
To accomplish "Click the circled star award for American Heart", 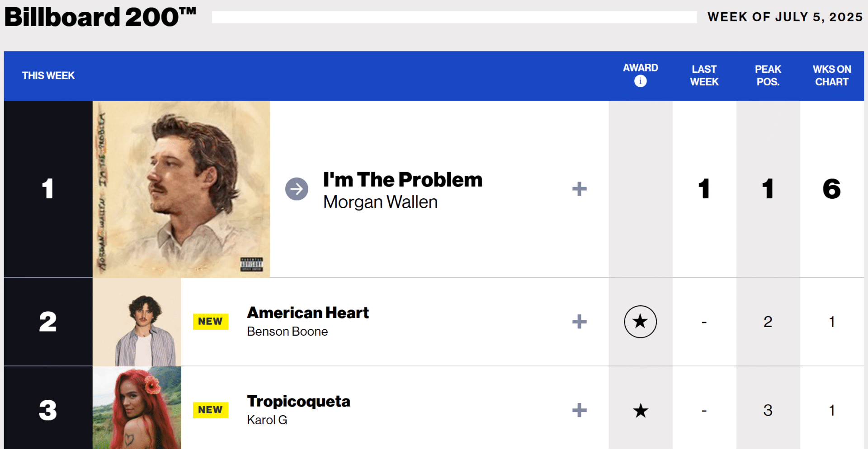I will [640, 322].
